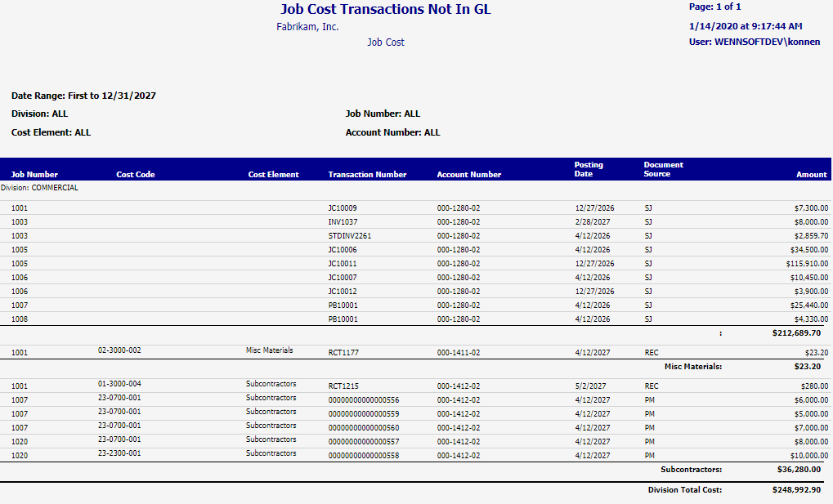This screenshot has height=504, width=833.
Task: Click the Division Total Cost value $248,992.90
Action: [x=796, y=490]
